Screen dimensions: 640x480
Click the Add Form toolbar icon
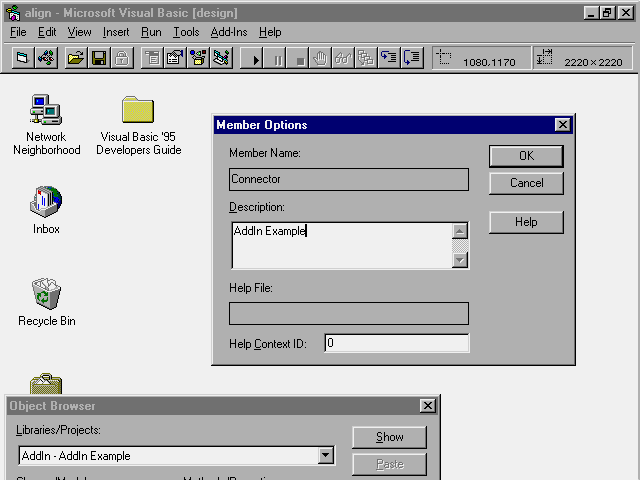coord(22,58)
